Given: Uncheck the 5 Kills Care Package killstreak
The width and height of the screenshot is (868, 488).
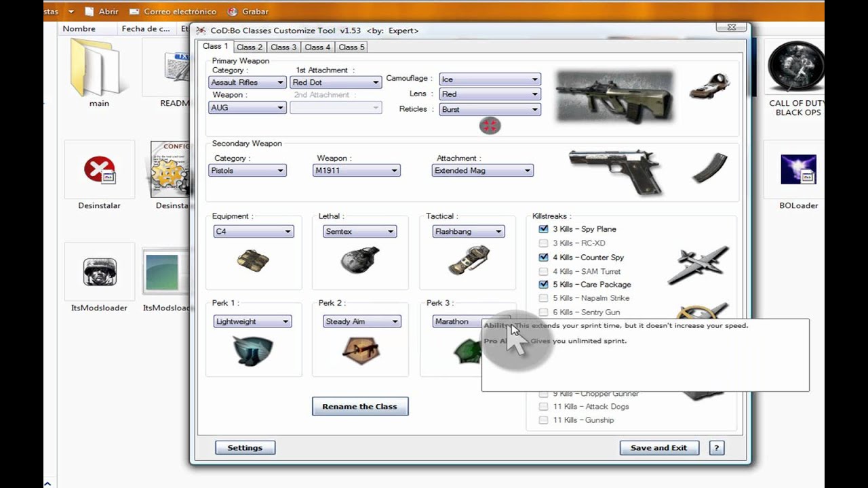Looking at the screenshot, I should point(543,285).
